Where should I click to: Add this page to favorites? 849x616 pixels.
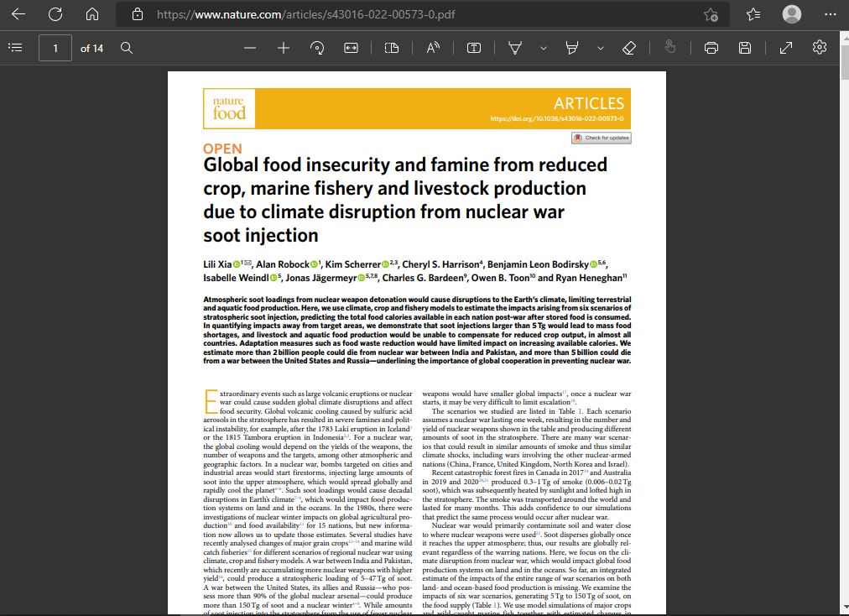(x=711, y=14)
